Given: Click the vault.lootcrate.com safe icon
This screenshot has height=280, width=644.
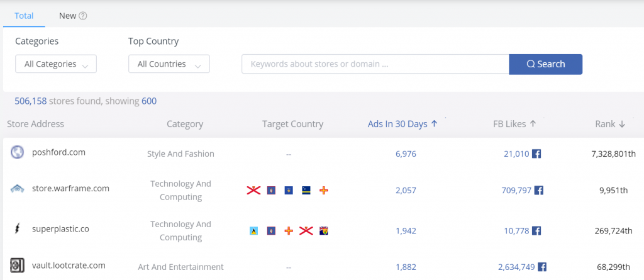Looking at the screenshot, I should [x=17, y=265].
